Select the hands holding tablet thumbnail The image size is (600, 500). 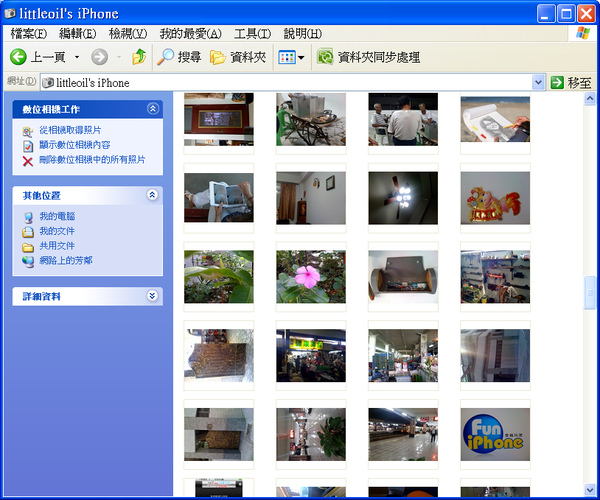218,198
